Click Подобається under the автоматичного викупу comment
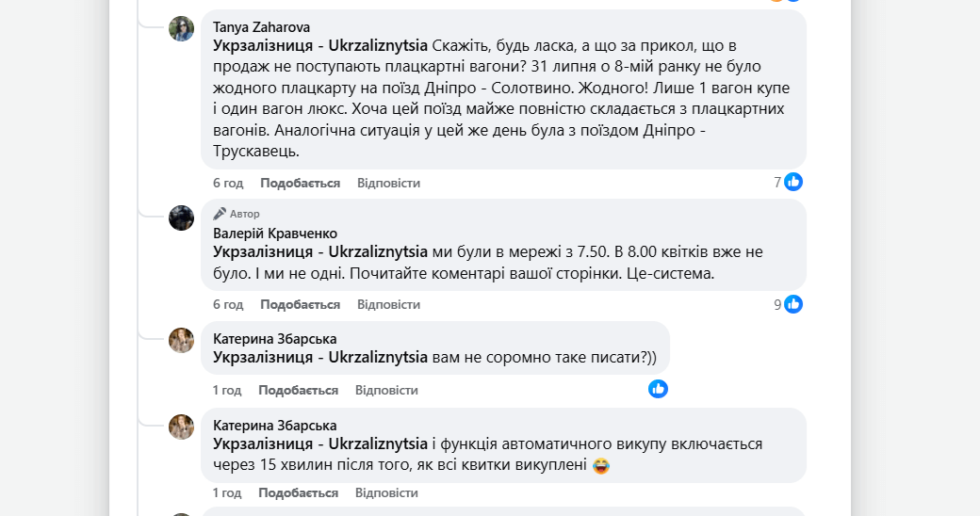The width and height of the screenshot is (980, 516). [298, 492]
